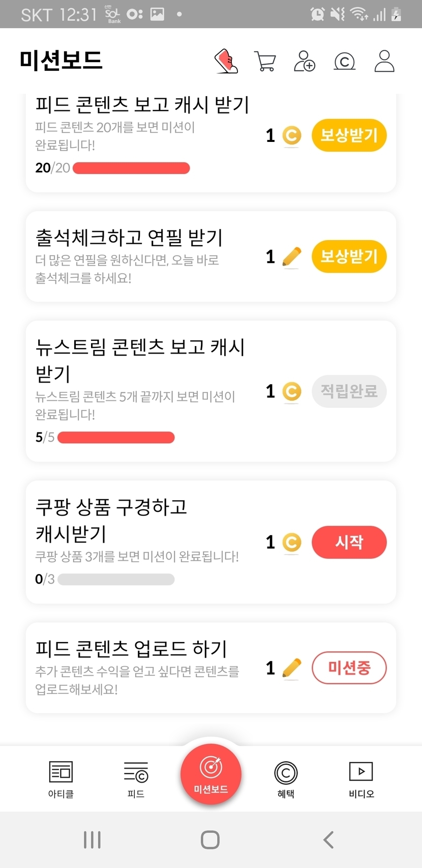This screenshot has height=868, width=422.
Task: Tap 적립완료 on 뉴스트림 mission
Action: click(x=349, y=391)
